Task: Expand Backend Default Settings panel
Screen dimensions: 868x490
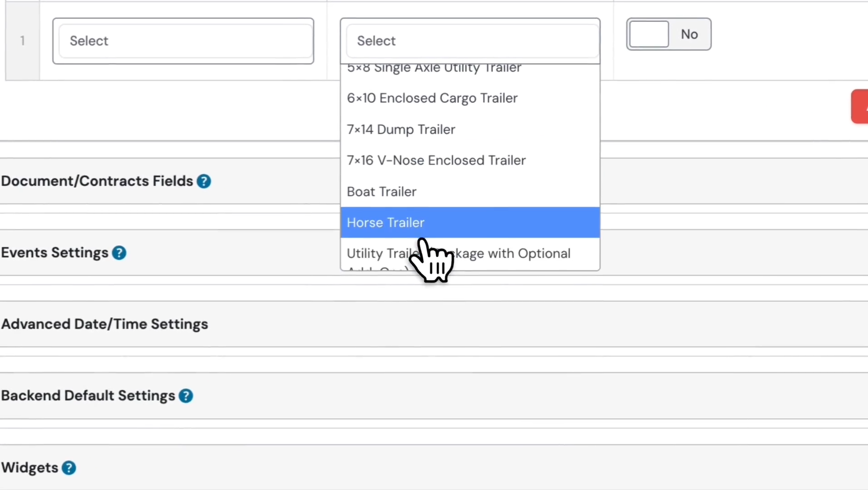Action: (x=88, y=396)
